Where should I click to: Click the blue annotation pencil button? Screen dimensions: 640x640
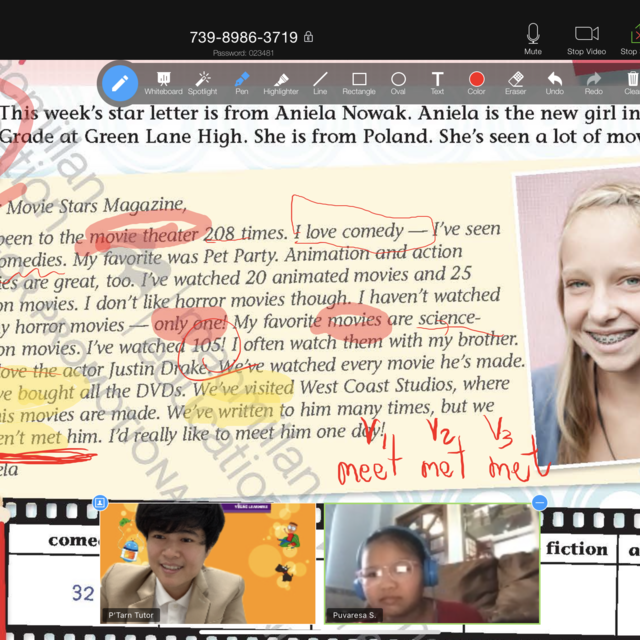pyautogui.click(x=120, y=84)
